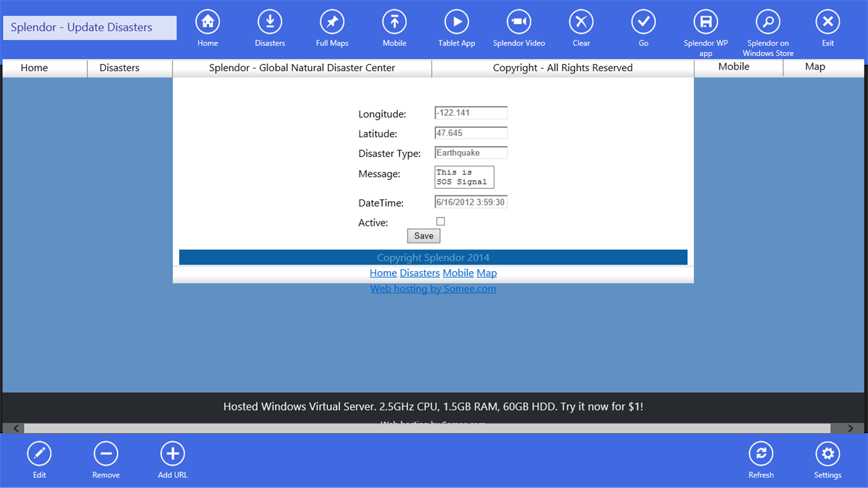Click the DateTime input field
Viewport: 868px width, 488px height.
[x=471, y=202]
